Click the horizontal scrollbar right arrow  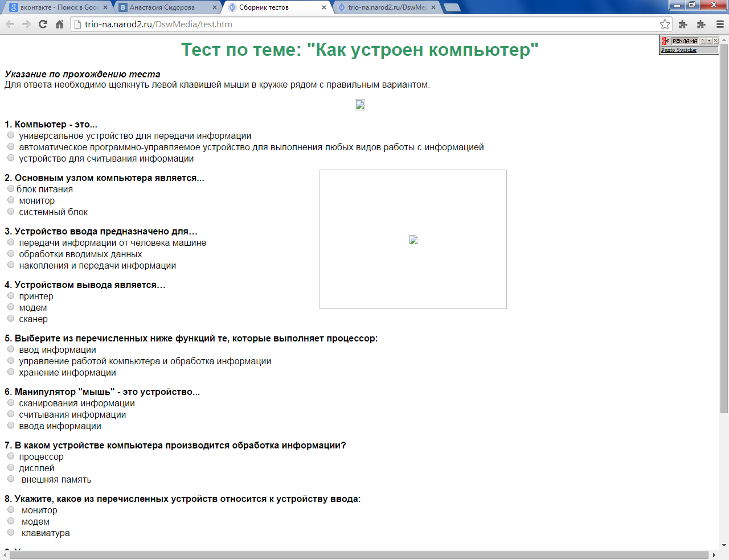[x=714, y=555]
